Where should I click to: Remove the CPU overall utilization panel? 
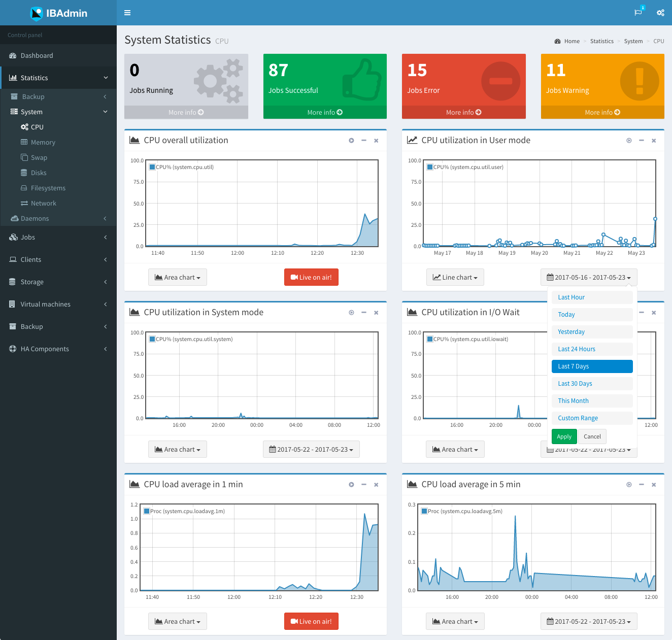tap(376, 141)
